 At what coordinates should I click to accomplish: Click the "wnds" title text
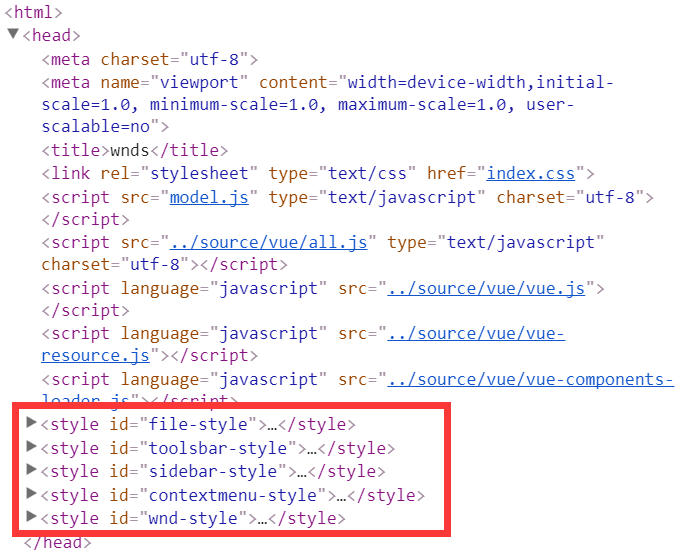tap(130, 150)
